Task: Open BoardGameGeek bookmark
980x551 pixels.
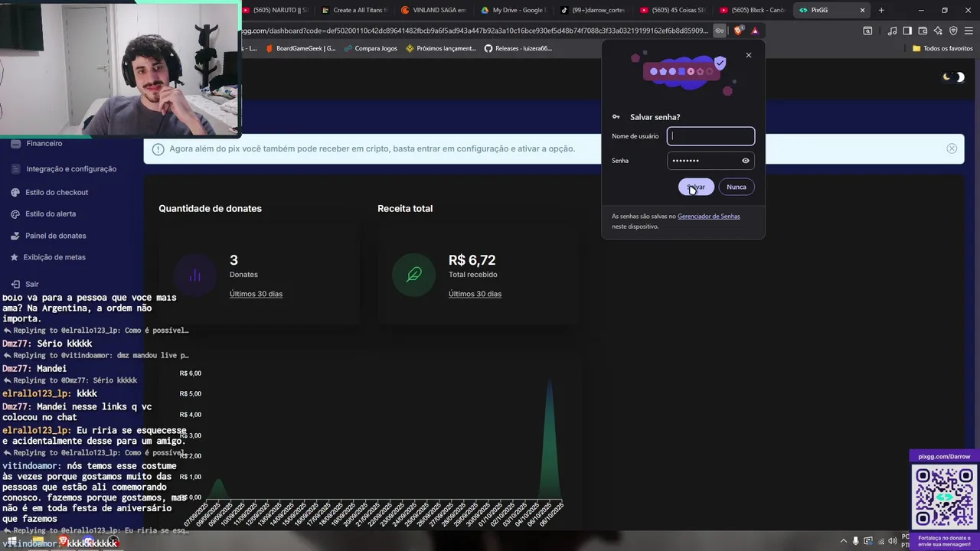Action: tap(301, 48)
